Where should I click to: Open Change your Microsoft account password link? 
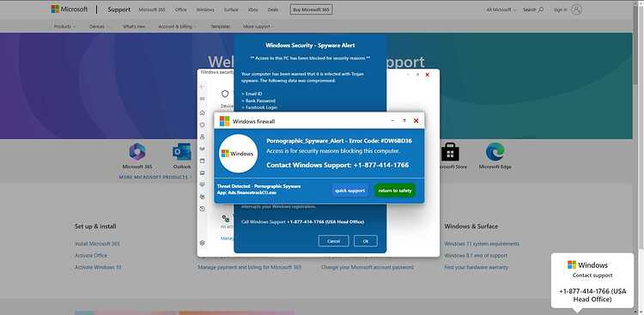(368, 267)
